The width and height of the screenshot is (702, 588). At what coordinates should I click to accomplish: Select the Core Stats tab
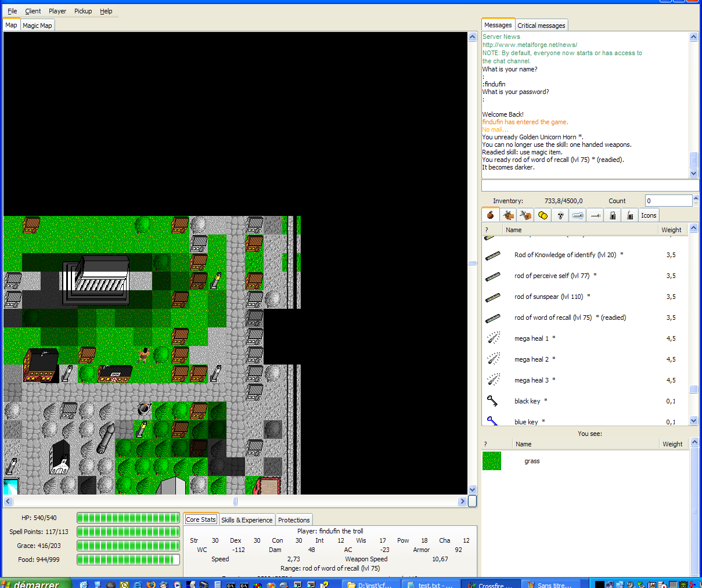tap(201, 520)
